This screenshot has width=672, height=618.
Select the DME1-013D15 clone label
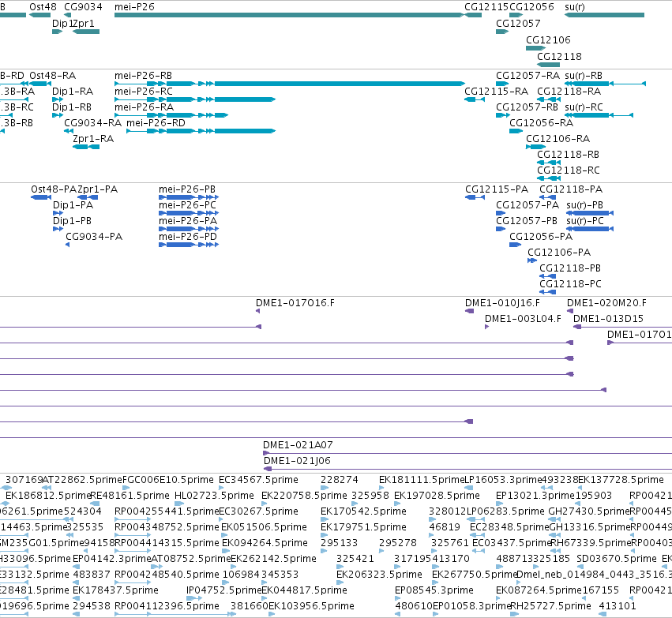coord(608,319)
